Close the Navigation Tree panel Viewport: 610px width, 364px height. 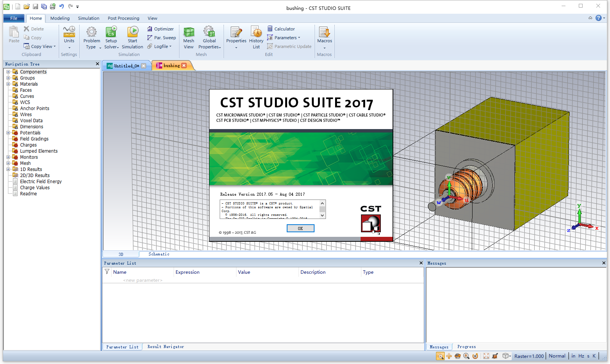pyautogui.click(x=97, y=64)
